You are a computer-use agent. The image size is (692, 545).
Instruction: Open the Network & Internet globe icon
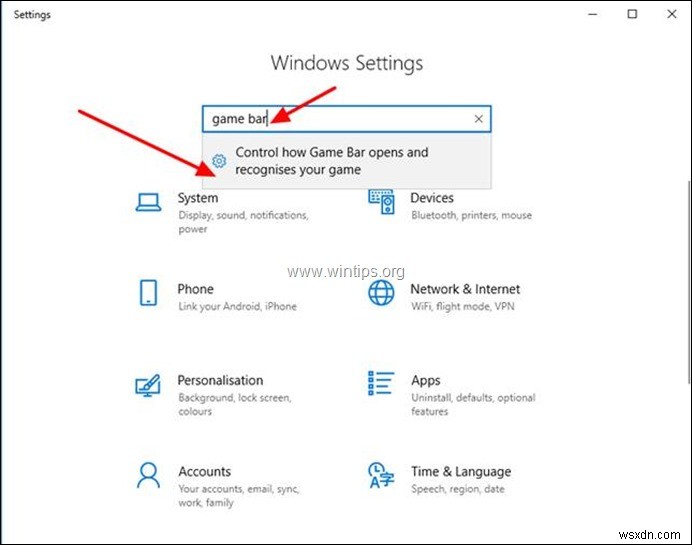click(x=381, y=293)
